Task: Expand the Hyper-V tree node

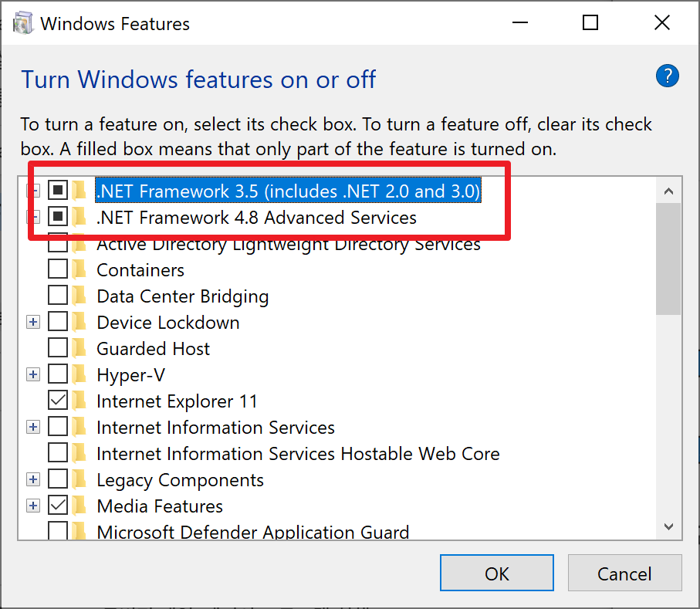Action: (x=32, y=374)
